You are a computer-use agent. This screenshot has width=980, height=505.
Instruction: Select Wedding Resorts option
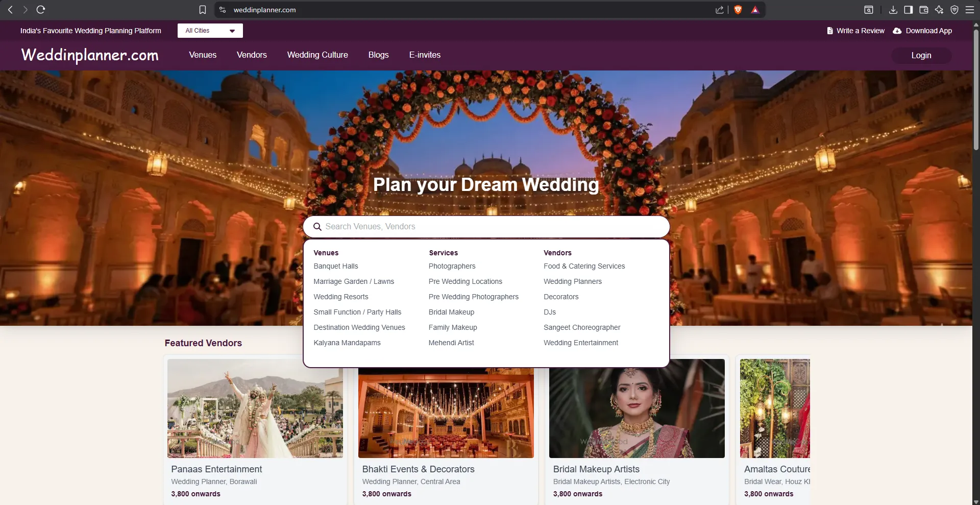tap(341, 297)
